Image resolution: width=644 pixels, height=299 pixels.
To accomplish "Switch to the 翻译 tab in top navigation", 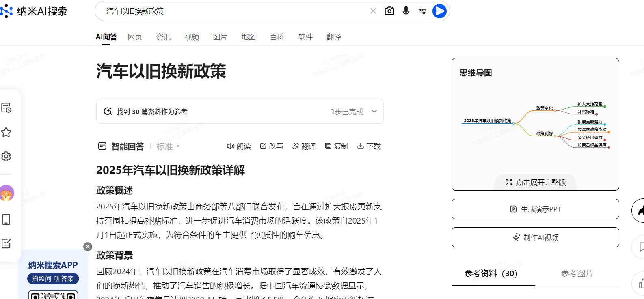I will [334, 37].
